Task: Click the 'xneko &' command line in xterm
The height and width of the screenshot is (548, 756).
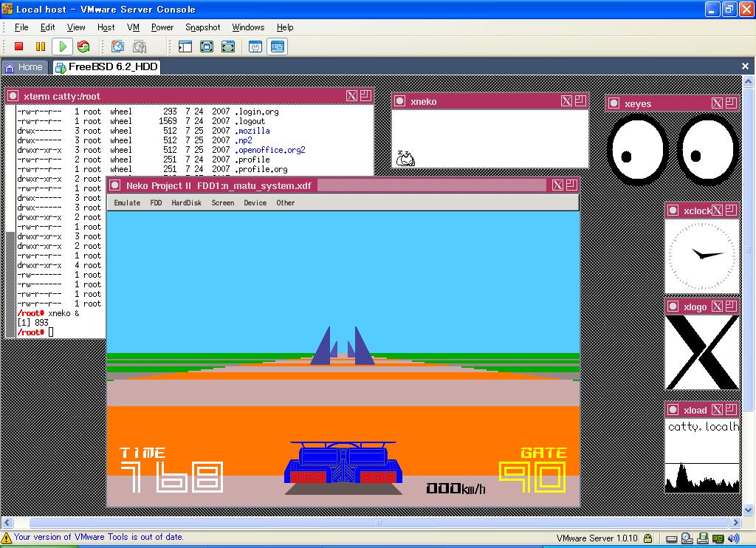Action: tap(63, 313)
